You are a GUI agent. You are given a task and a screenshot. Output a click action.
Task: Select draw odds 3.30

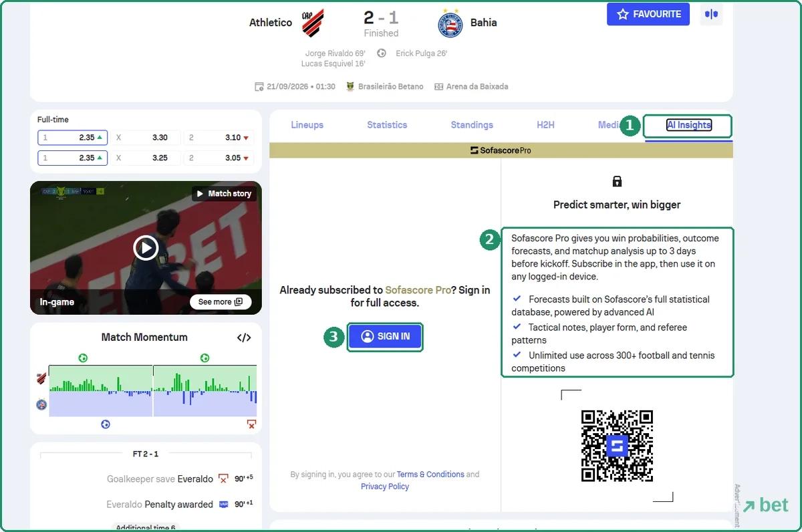pyautogui.click(x=146, y=138)
